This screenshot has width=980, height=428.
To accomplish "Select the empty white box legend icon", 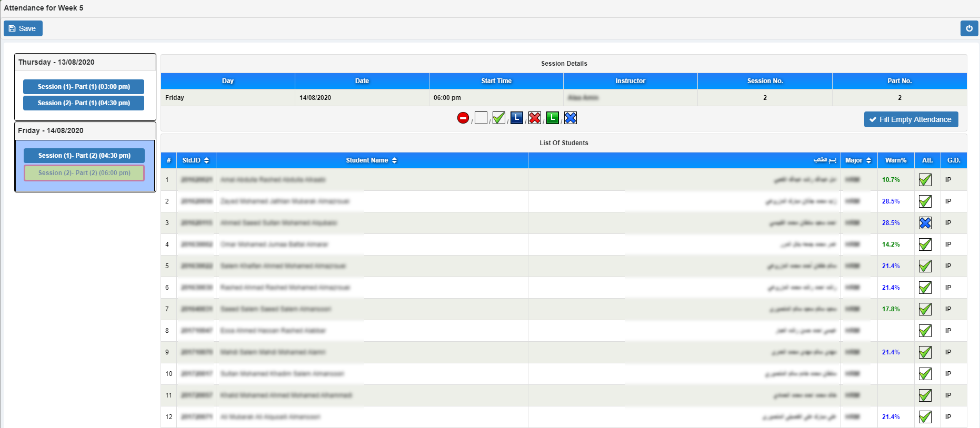I will pos(481,118).
